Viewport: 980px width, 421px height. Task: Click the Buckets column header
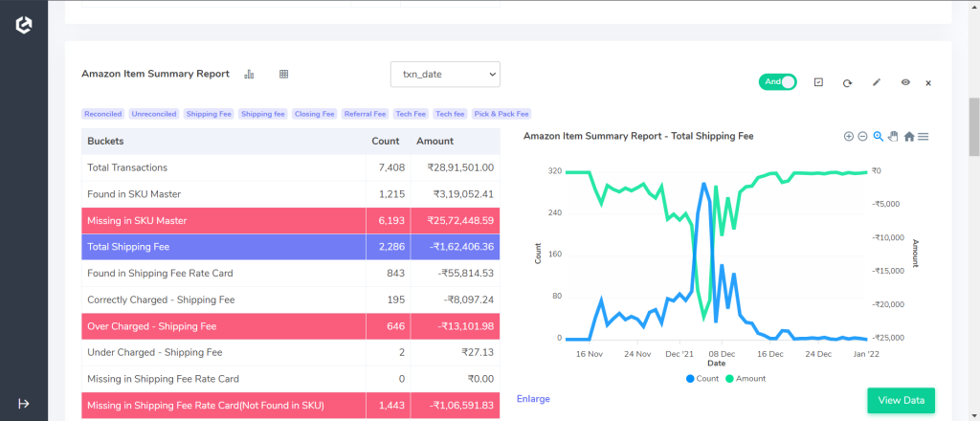pos(223,142)
